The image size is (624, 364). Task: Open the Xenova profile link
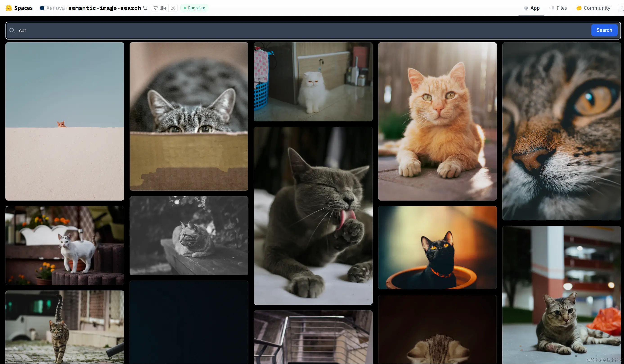pos(56,8)
